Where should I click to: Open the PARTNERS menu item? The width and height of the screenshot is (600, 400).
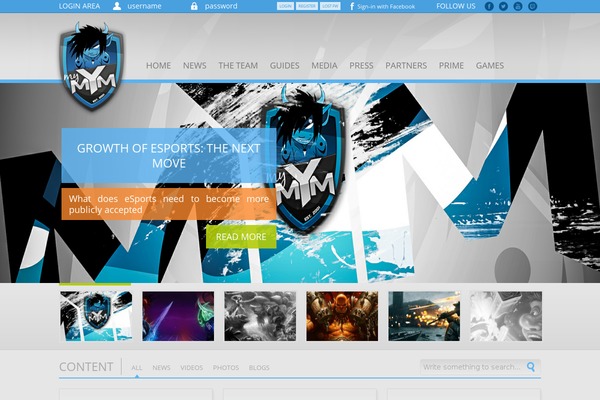(x=406, y=65)
